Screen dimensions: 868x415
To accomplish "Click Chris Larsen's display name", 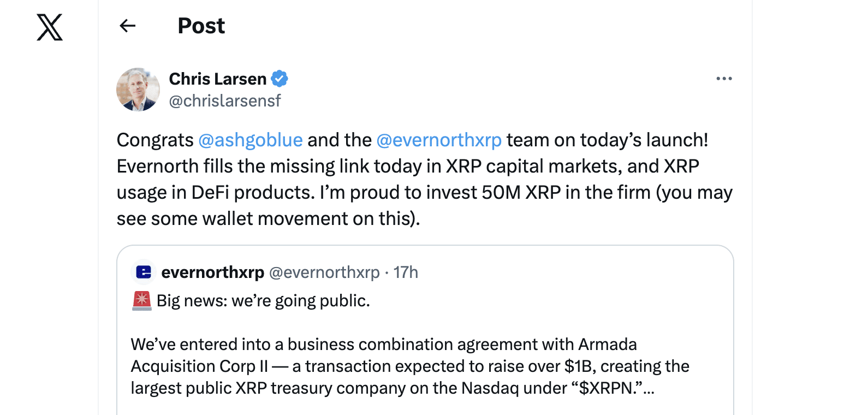I will (217, 78).
